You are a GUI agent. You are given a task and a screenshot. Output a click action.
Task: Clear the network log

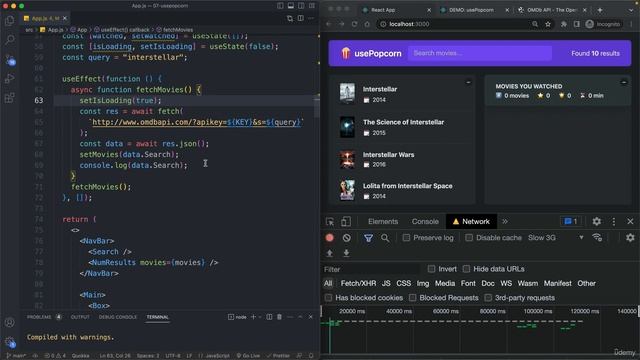[x=347, y=238]
